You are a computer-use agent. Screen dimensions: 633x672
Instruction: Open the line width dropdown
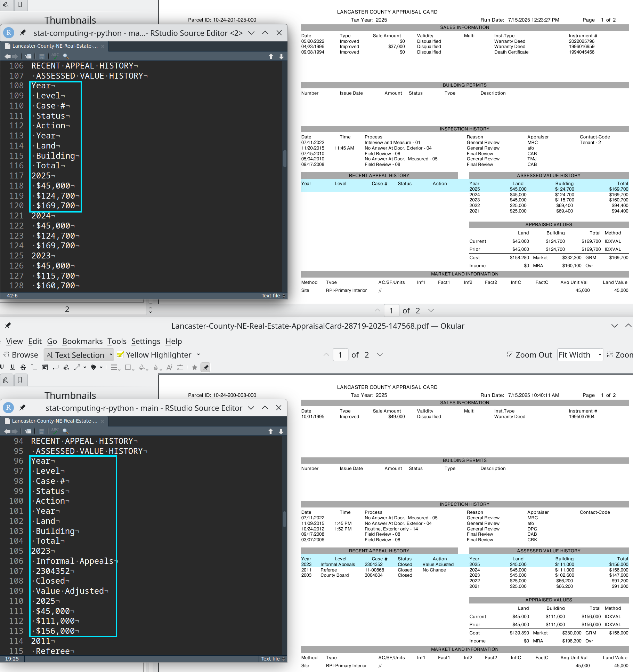(115, 367)
